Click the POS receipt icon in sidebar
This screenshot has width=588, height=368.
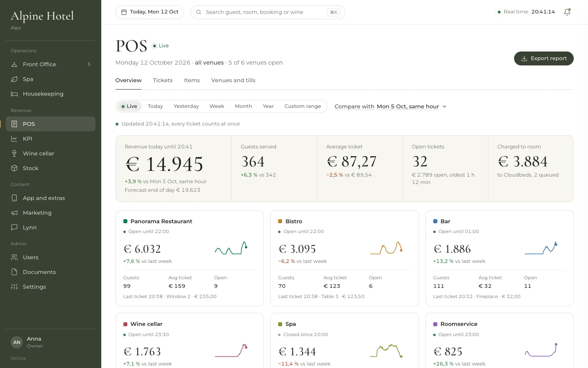[14, 124]
